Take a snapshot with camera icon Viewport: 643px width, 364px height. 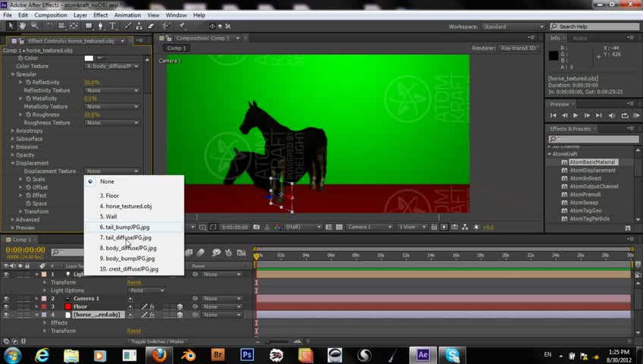click(x=256, y=227)
